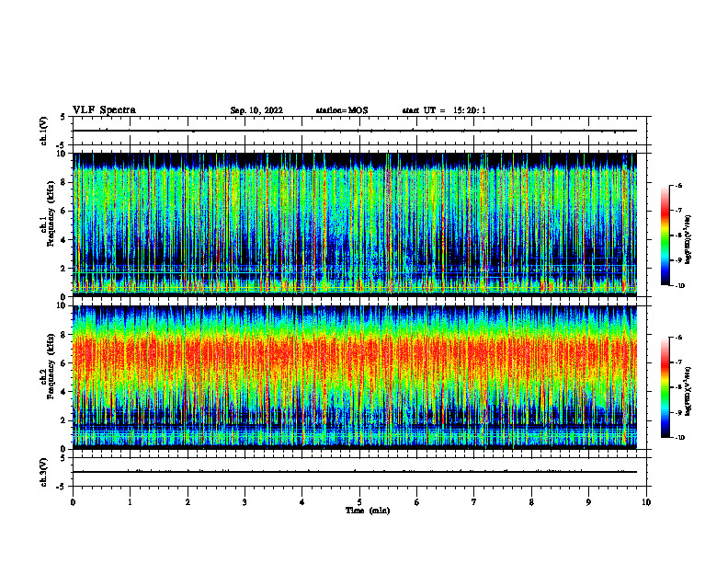Click the ch.1 frequency tick label "10"
The height and width of the screenshot is (563, 728).
click(x=63, y=154)
